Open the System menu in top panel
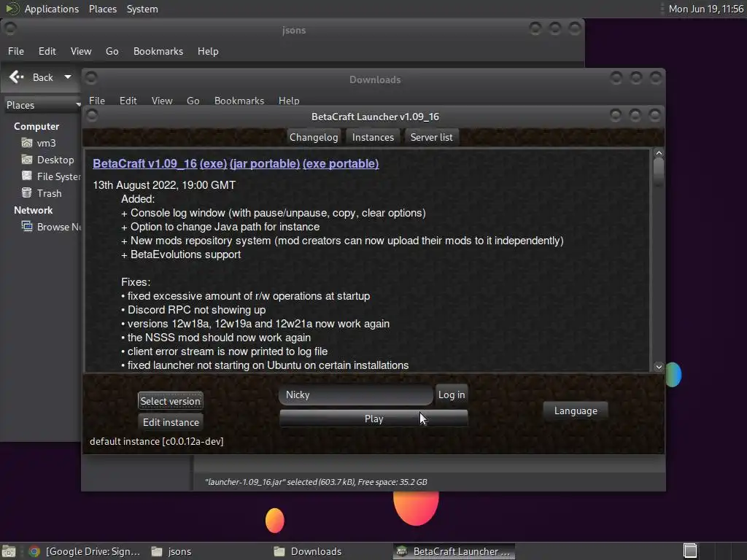Screen dimensions: 747x560 (x=142, y=9)
